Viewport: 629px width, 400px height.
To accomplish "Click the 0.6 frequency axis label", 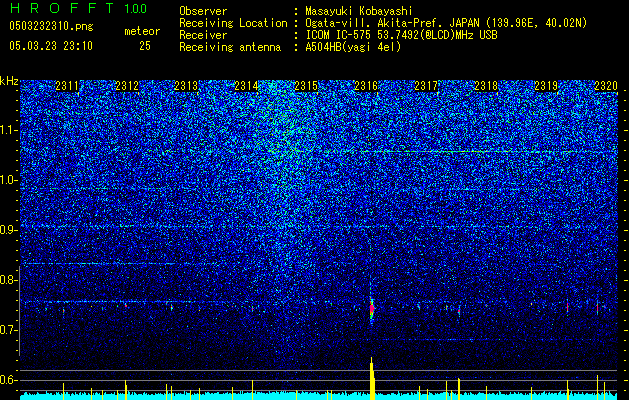I will click(9, 380).
